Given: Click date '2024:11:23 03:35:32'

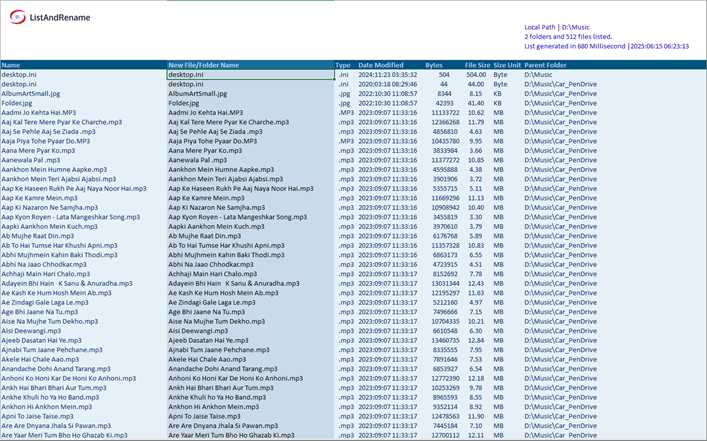Looking at the screenshot, I should click(x=388, y=74).
